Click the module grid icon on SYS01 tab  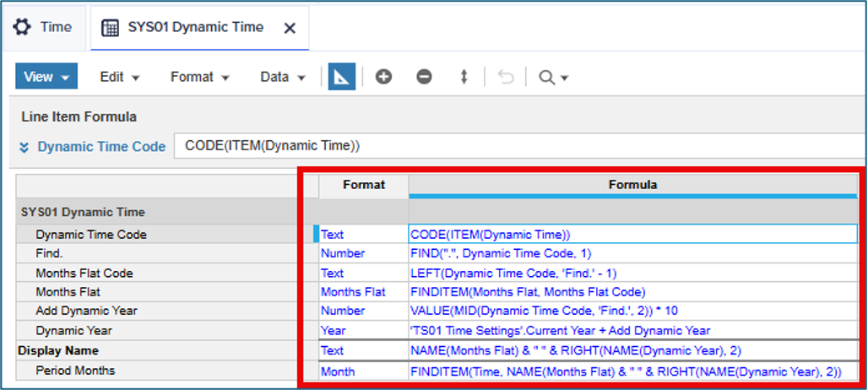point(110,28)
